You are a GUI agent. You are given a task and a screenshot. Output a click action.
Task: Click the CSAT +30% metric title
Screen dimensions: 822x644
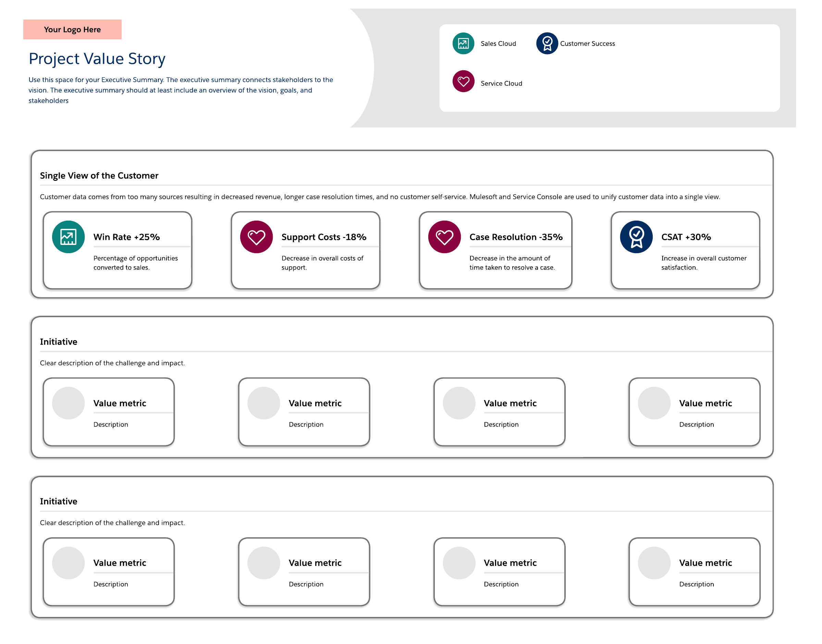coord(686,237)
